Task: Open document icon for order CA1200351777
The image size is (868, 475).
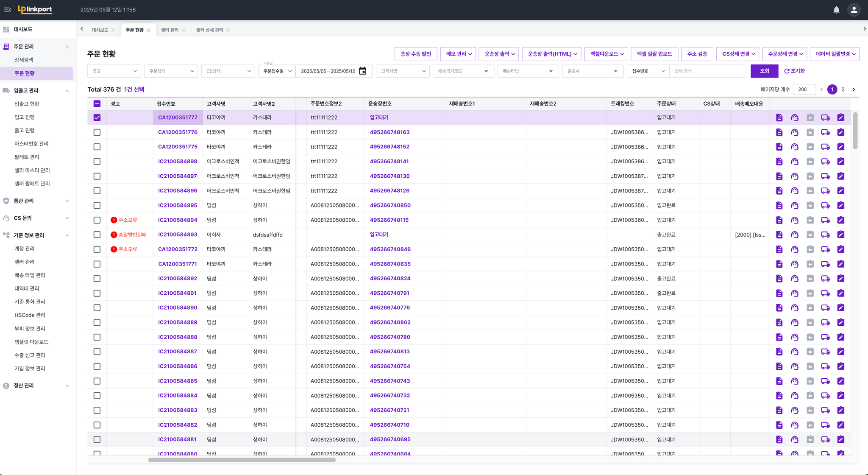Action: click(779, 117)
